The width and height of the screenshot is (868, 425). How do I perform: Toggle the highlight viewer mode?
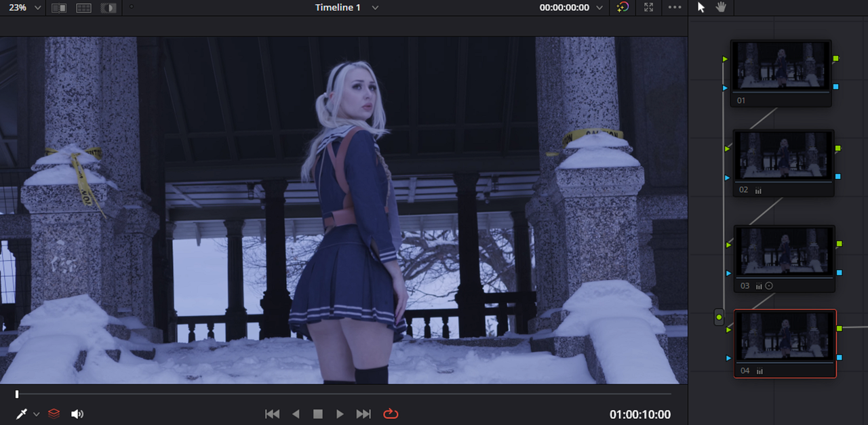point(108,7)
